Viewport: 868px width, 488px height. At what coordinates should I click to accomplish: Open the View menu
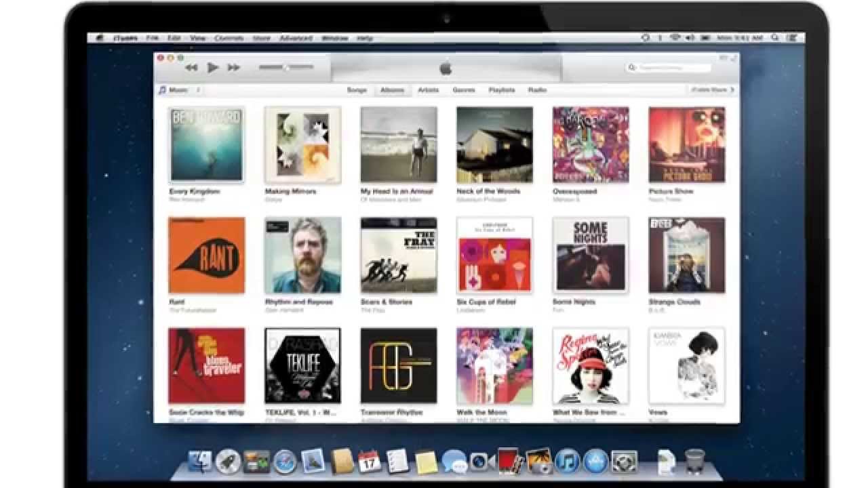click(x=197, y=38)
